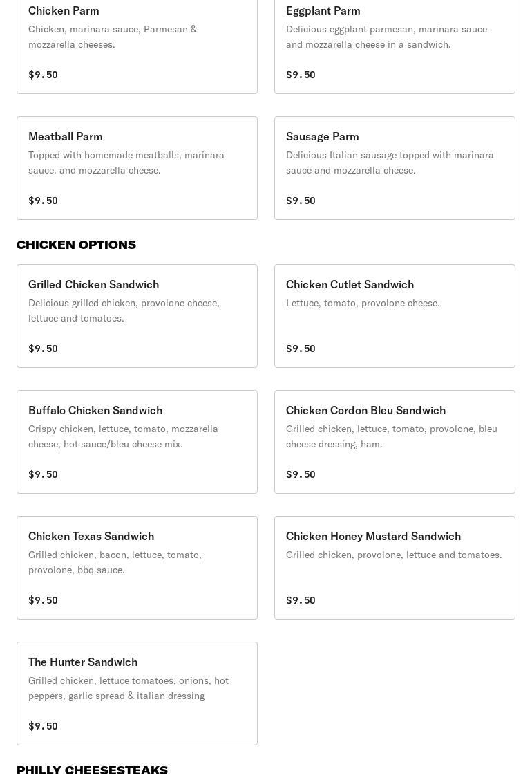532x780 pixels.
Task: Click the Grilled Chicken Sandwich description
Action: [124, 310]
